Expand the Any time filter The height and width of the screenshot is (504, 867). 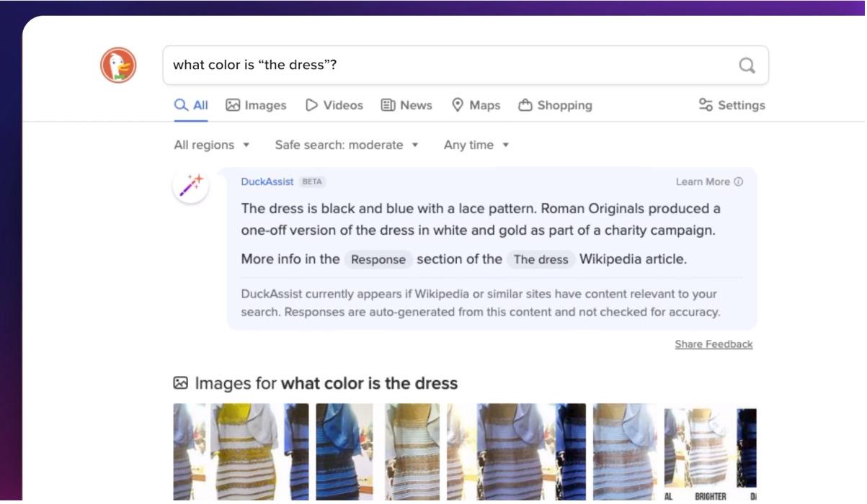(476, 145)
